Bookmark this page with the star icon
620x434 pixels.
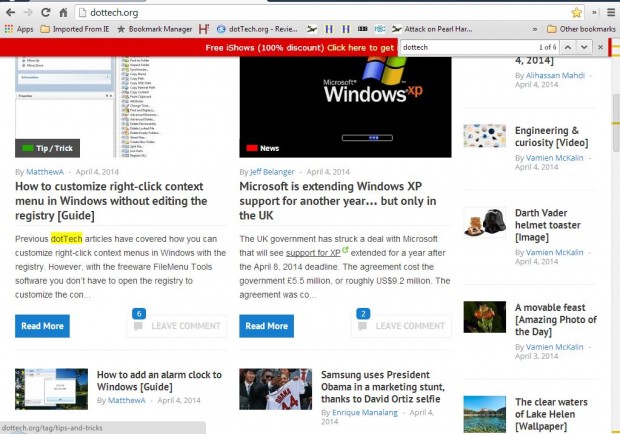point(577,12)
